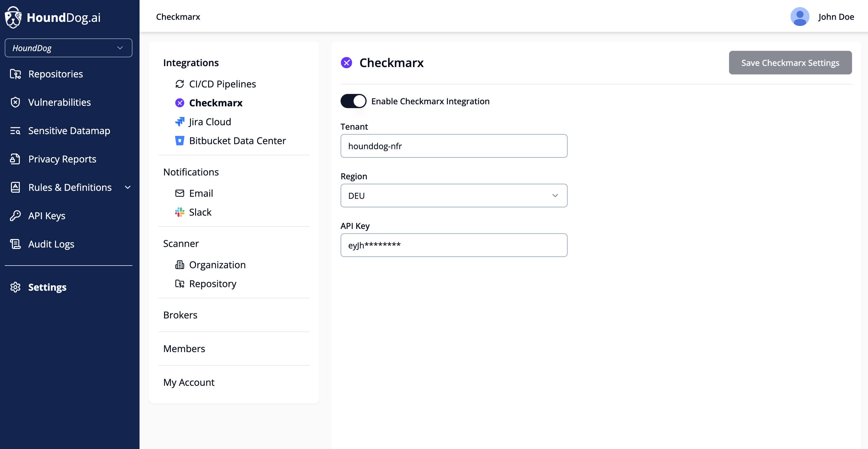Open the Region DEU dropdown
The width and height of the screenshot is (868, 449).
(x=454, y=196)
